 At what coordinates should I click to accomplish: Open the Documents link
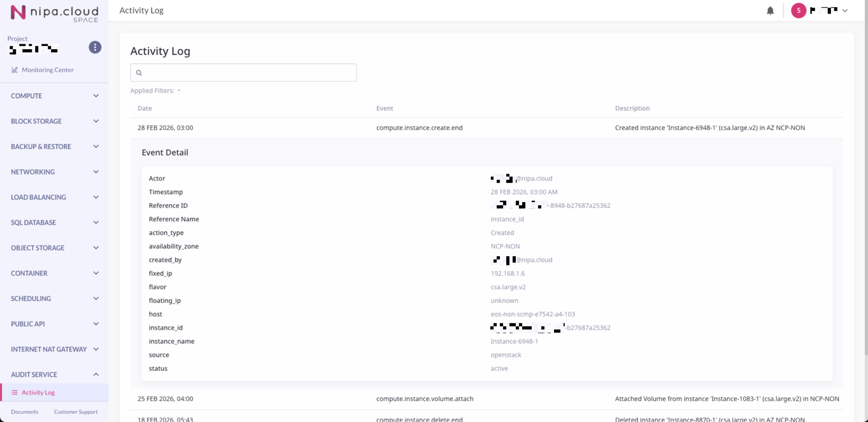coord(25,412)
